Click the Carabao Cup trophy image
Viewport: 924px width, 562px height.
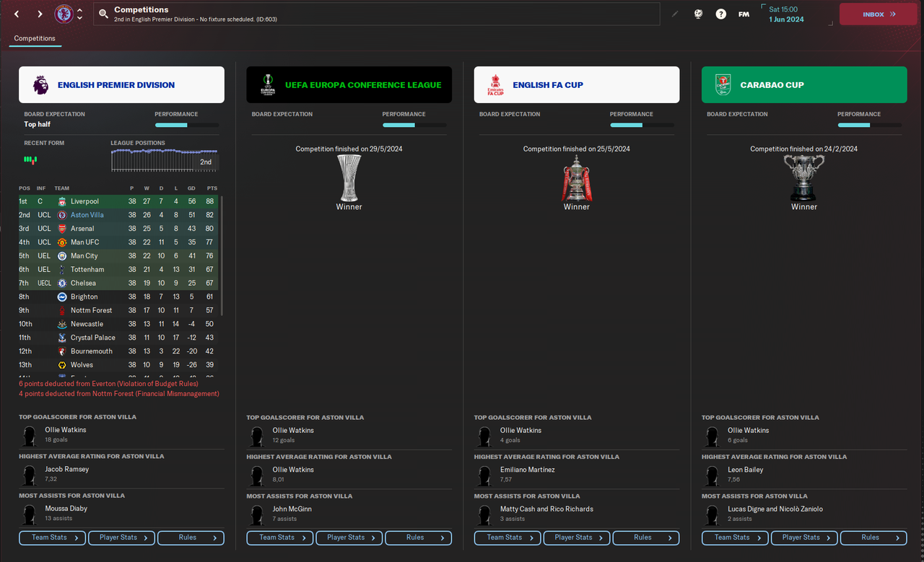coord(804,177)
